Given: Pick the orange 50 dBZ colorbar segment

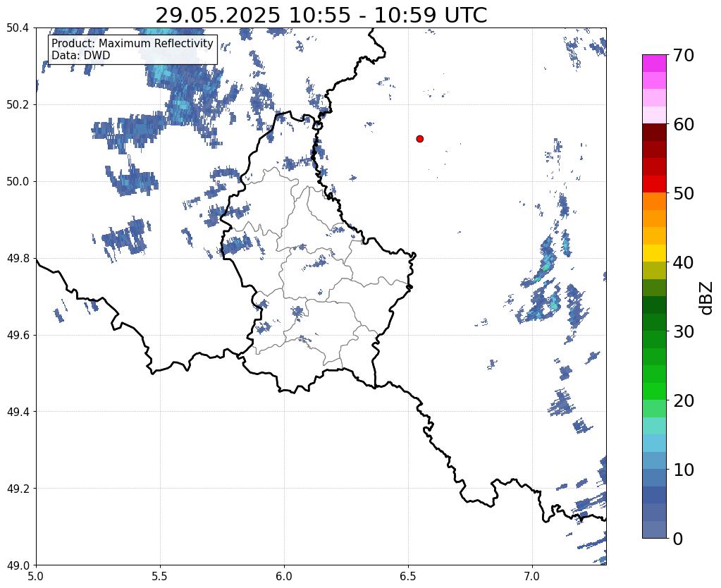Looking at the screenshot, I should pyautogui.click(x=654, y=201).
